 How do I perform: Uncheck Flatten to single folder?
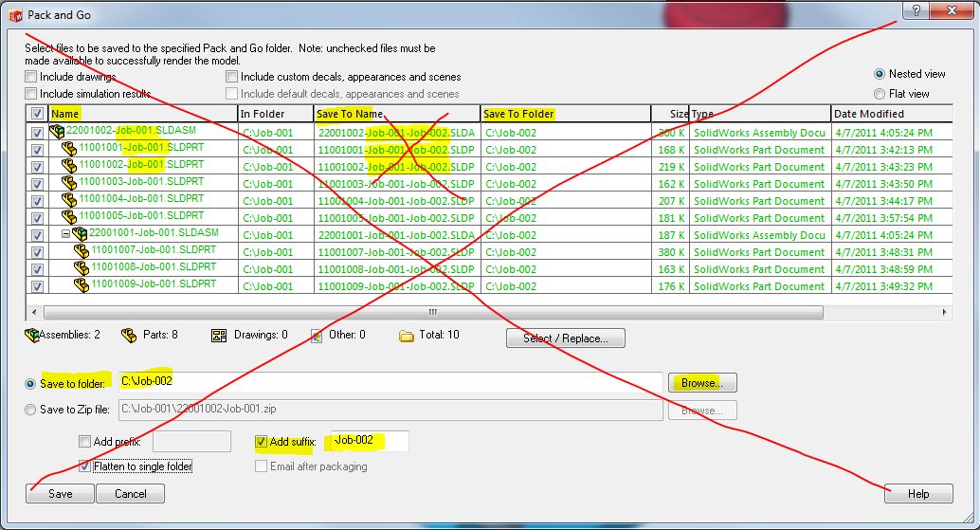(x=84, y=466)
